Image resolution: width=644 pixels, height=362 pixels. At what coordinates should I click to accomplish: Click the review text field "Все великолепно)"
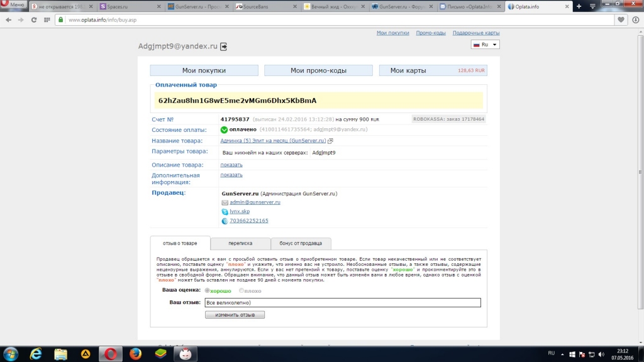(x=342, y=303)
